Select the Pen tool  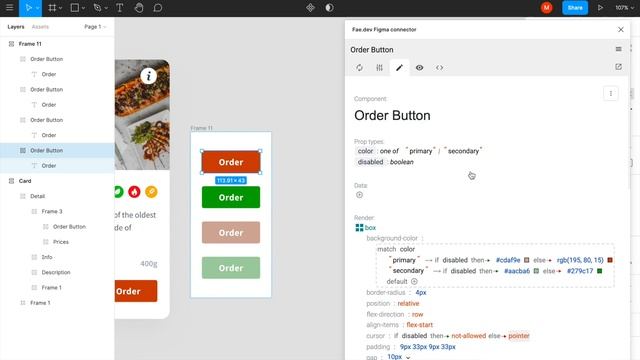click(97, 8)
